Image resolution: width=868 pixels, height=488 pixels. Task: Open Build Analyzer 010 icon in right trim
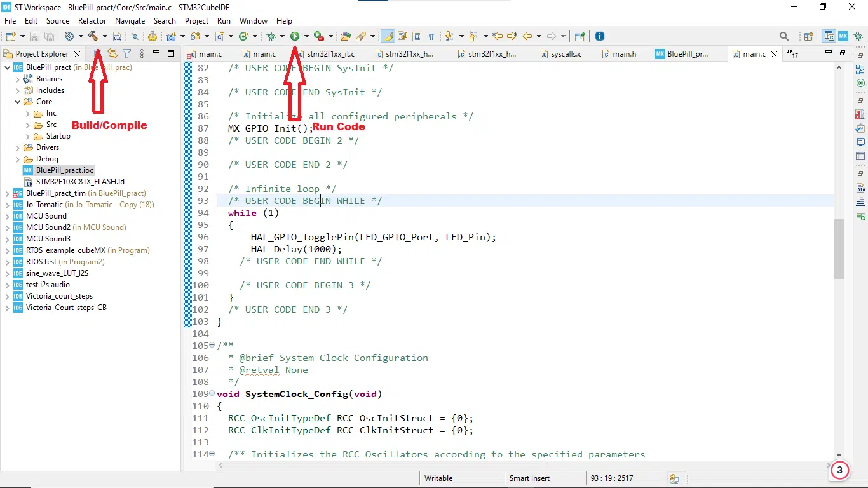860,187
